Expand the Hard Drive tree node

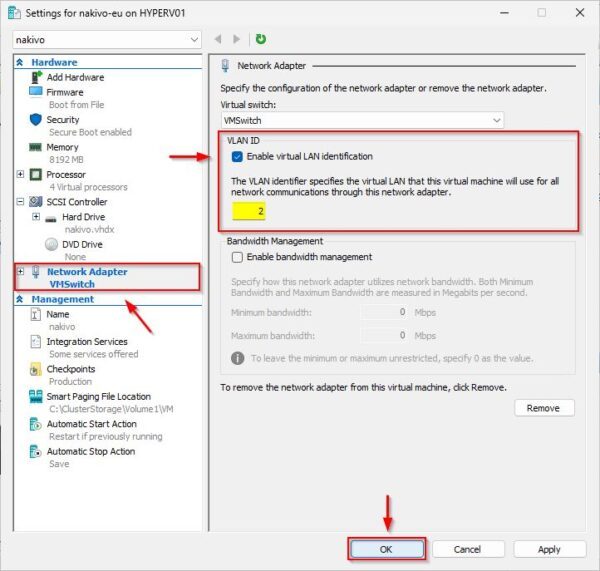(x=36, y=217)
